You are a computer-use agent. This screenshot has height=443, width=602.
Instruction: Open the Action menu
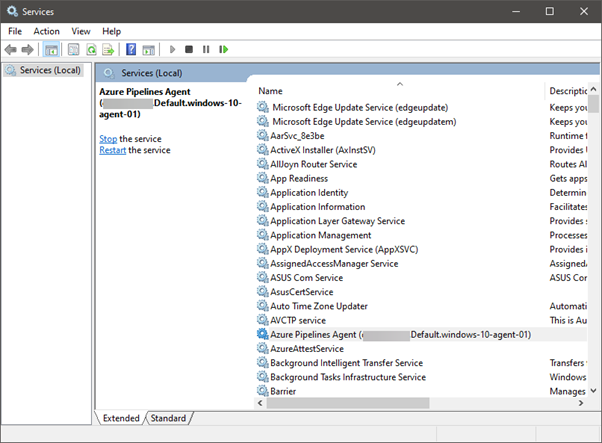tap(46, 31)
